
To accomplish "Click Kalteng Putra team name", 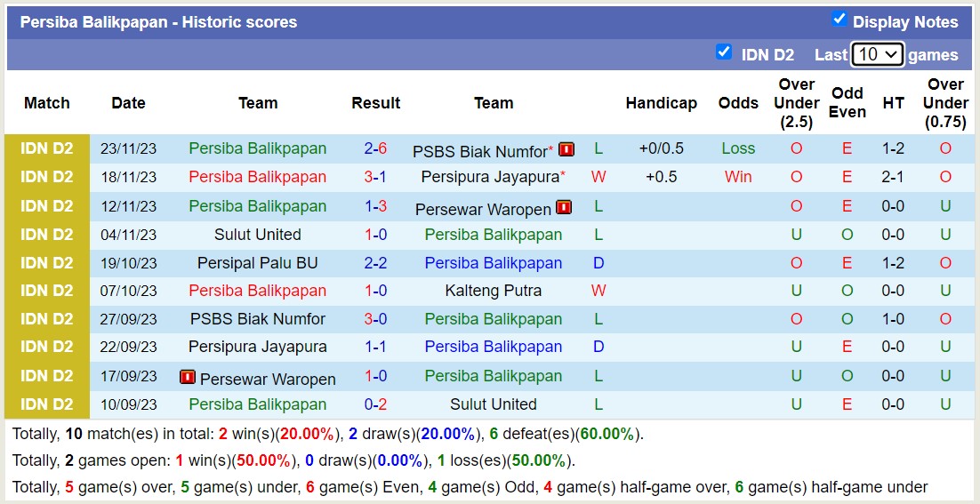I will 494,291.
